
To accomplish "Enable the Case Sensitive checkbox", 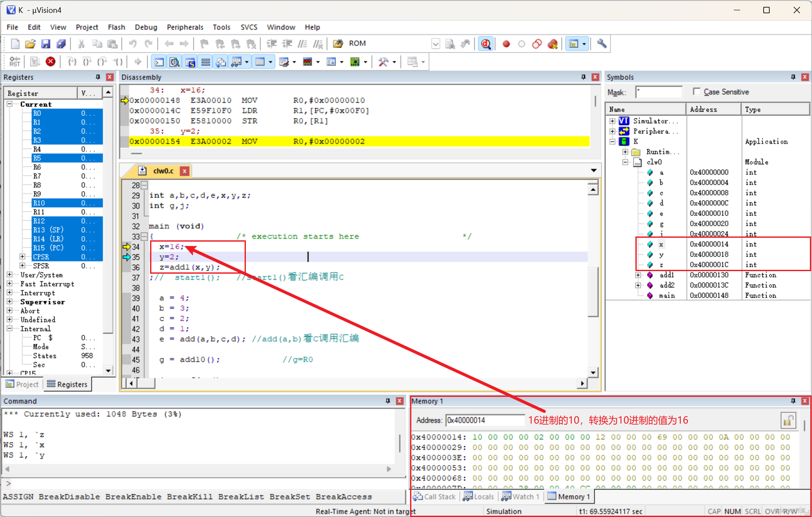I will 697,92.
